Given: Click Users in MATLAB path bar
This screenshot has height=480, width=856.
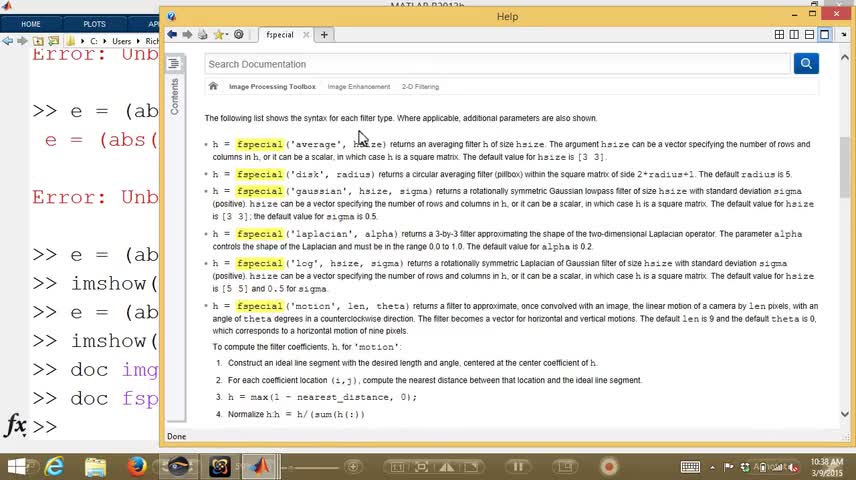Looking at the screenshot, I should coord(121,41).
